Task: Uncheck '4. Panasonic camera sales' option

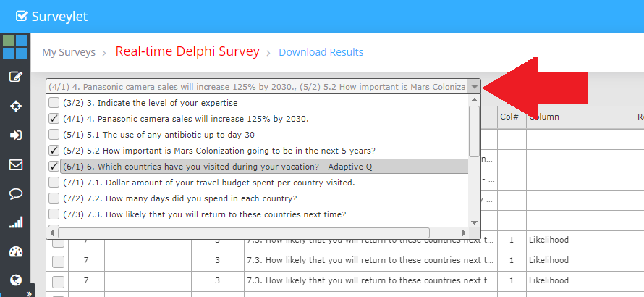Action: [54, 119]
